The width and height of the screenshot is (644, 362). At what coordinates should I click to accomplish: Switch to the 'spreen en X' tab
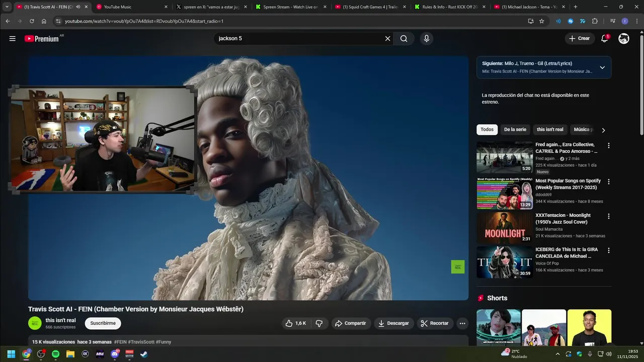[211, 7]
